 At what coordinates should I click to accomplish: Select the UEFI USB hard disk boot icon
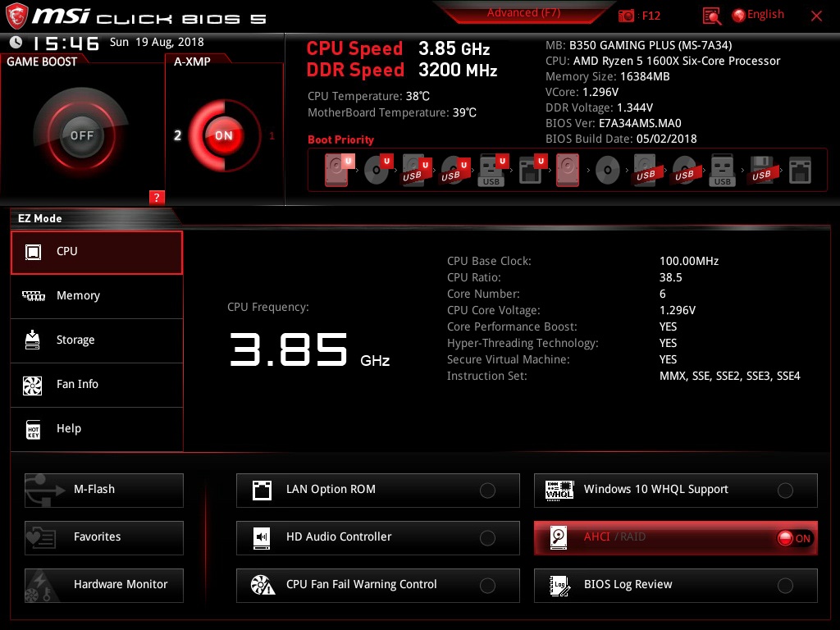[x=416, y=171]
